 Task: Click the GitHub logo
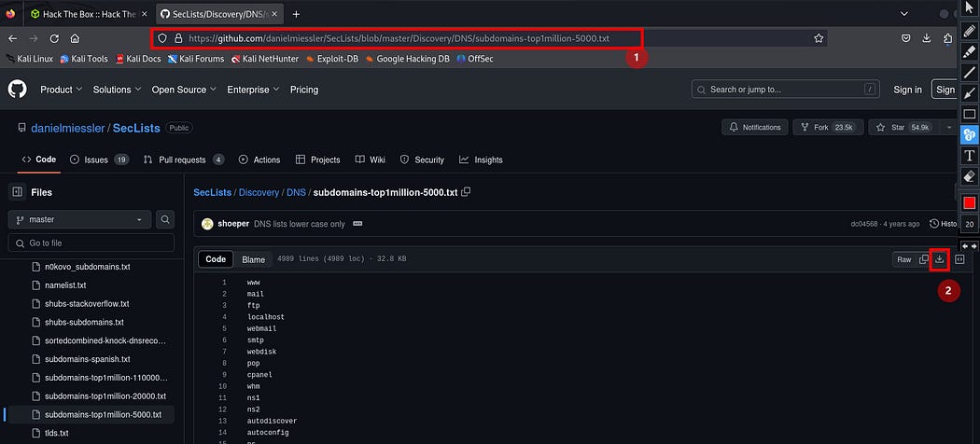pos(18,90)
